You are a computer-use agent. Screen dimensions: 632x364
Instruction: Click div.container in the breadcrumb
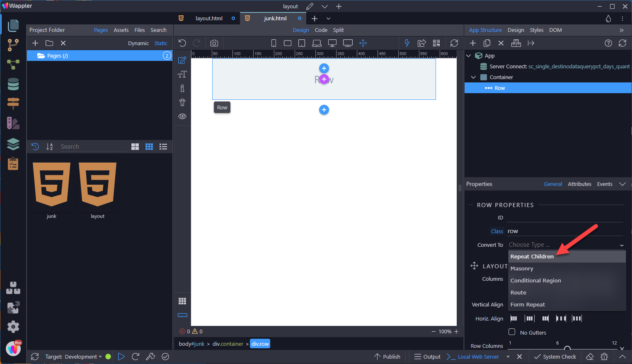228,344
